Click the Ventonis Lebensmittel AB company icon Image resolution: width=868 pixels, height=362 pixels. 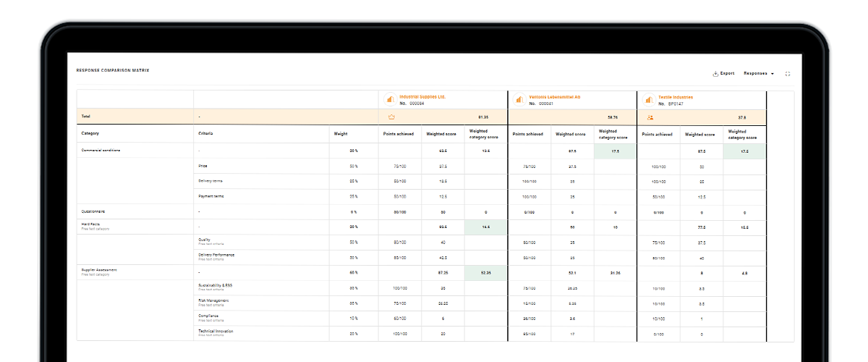click(519, 100)
